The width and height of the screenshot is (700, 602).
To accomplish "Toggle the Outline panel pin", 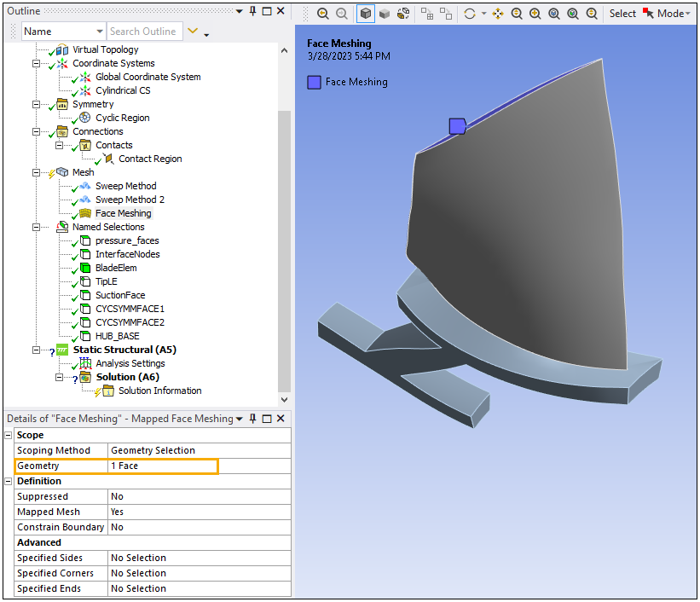I will click(252, 11).
